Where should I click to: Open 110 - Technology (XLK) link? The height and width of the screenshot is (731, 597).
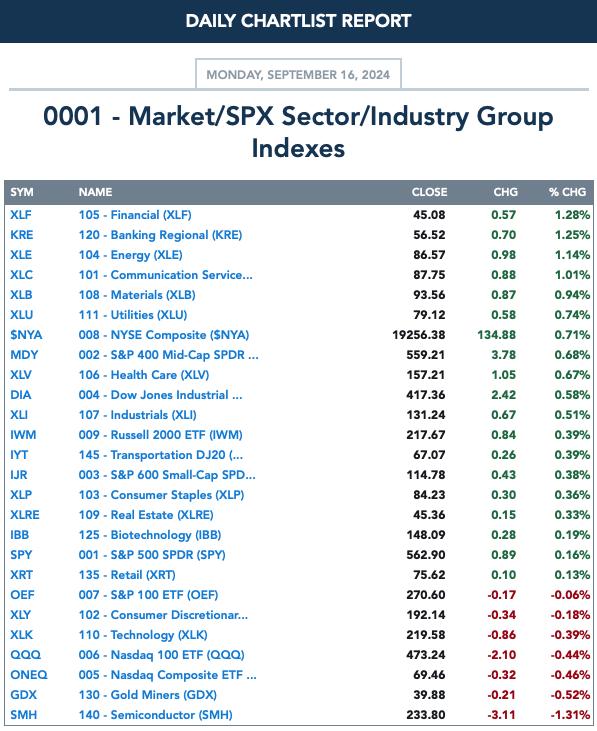pos(143,635)
